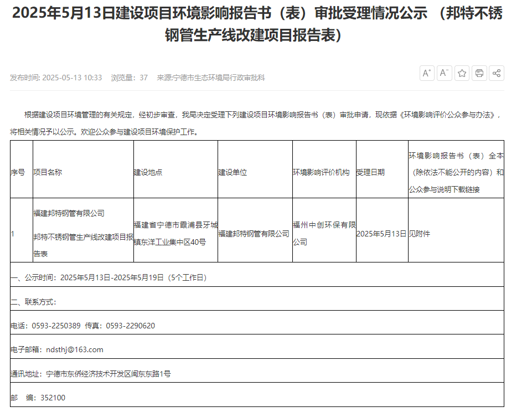This screenshot has width=532, height=412.
Task: Click phone number 0593-2250389
Action: click(x=56, y=326)
